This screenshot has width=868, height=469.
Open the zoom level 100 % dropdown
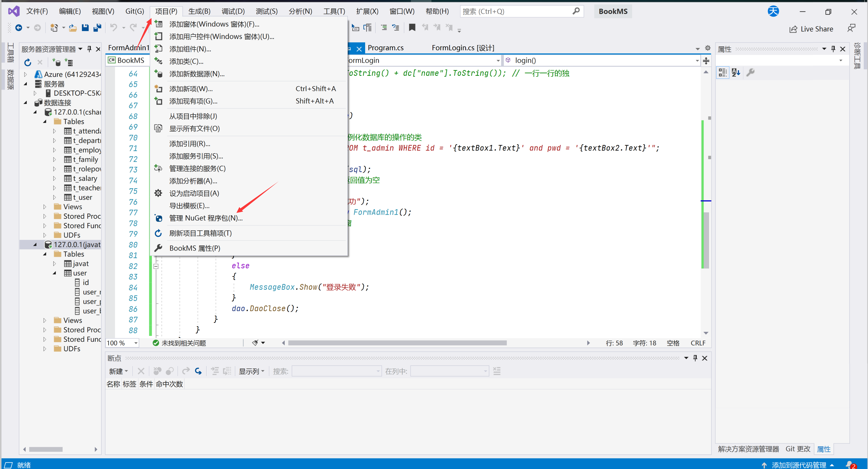(136, 343)
